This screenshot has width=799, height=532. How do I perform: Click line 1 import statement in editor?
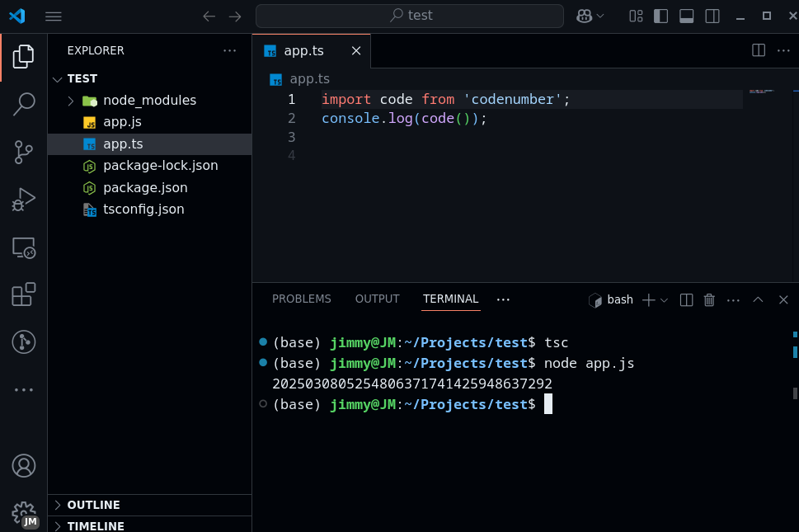point(445,99)
